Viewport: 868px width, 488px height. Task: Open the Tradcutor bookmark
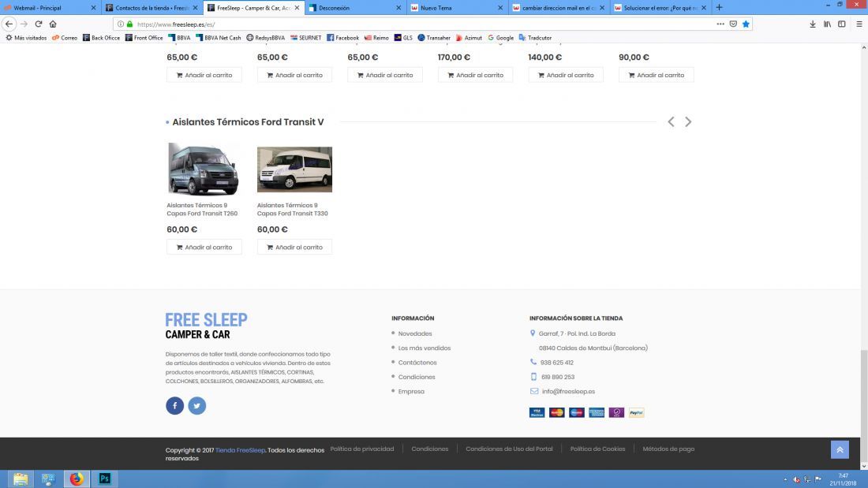535,38
